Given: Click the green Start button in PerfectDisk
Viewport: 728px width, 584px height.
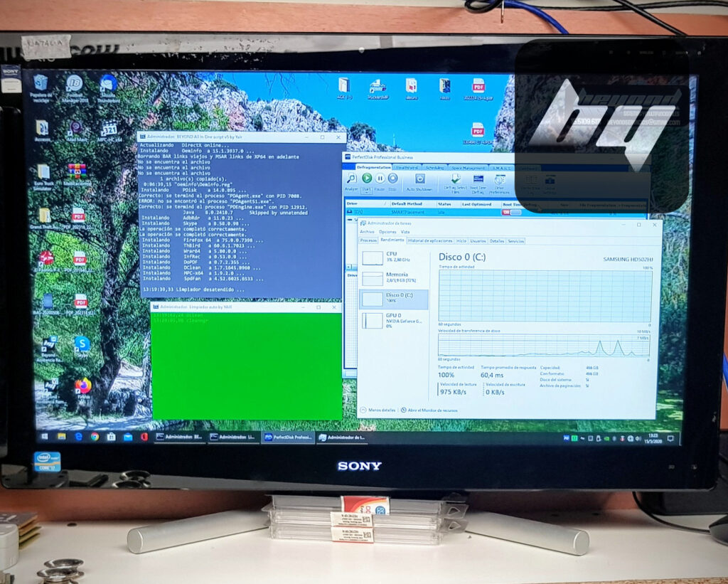Looking at the screenshot, I should tap(367, 178).
